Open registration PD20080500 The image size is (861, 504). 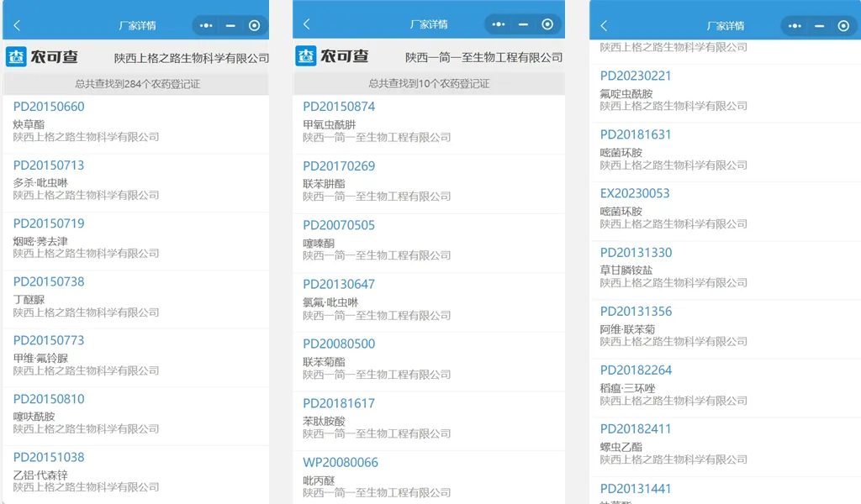pyautogui.click(x=339, y=344)
